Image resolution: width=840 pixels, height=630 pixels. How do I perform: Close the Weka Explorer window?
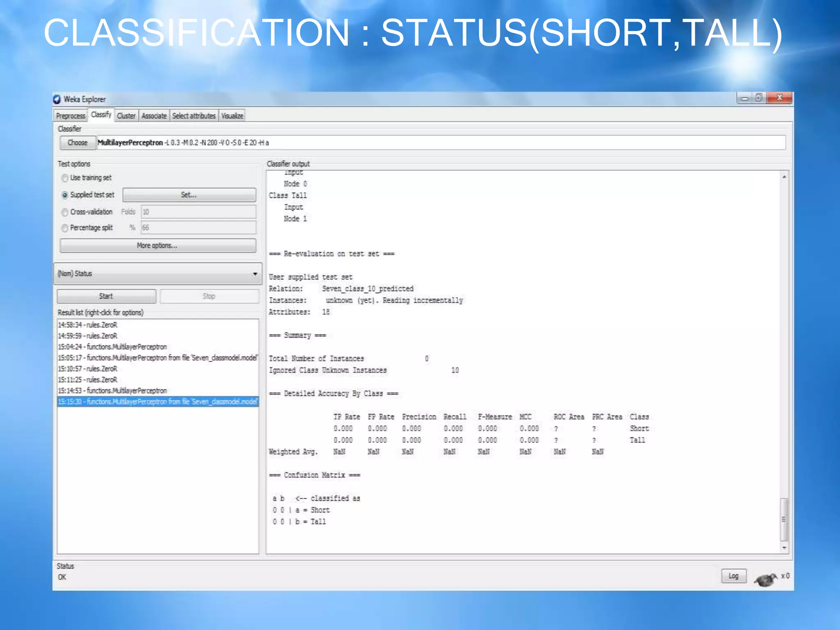779,98
